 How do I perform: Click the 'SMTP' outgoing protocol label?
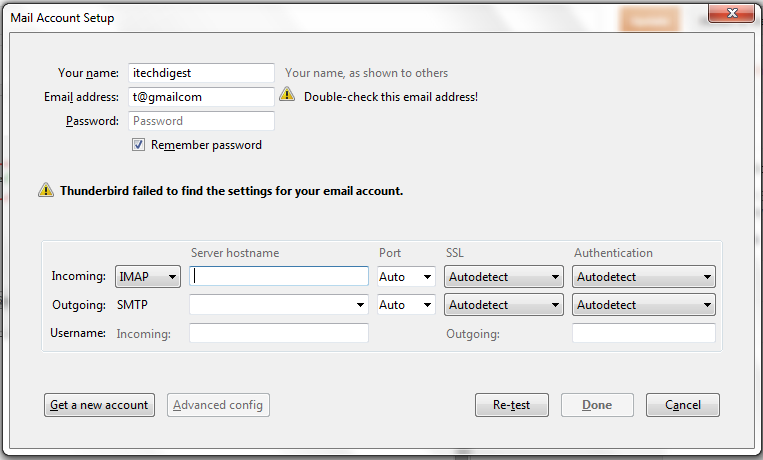click(132, 305)
